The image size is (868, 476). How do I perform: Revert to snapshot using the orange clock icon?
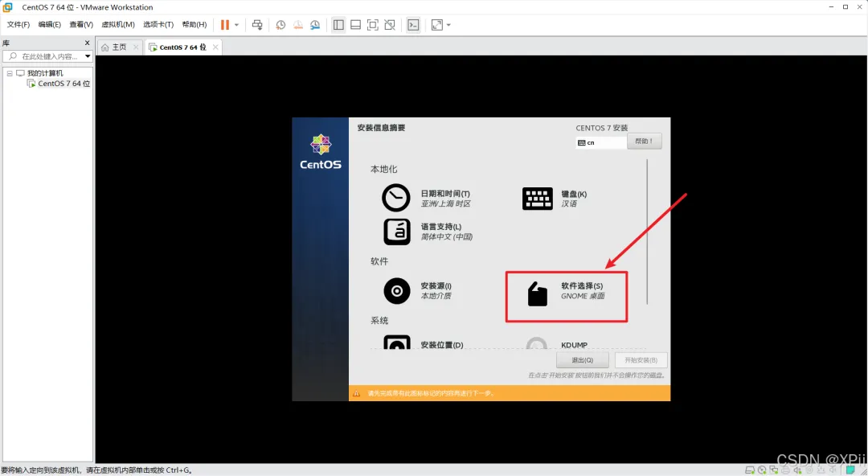tap(298, 25)
